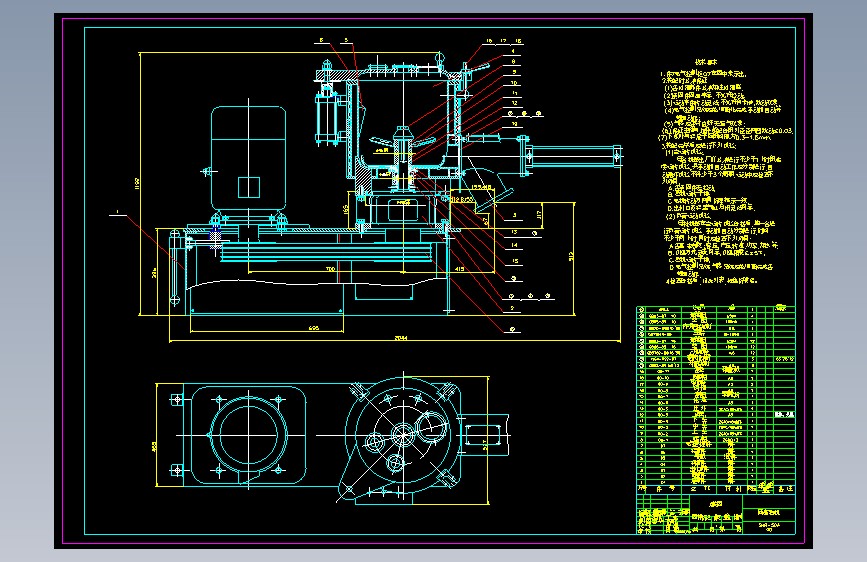This screenshot has height=562, width=867.
Task: Click the circular motor flange in the plan view
Action: click(x=248, y=435)
